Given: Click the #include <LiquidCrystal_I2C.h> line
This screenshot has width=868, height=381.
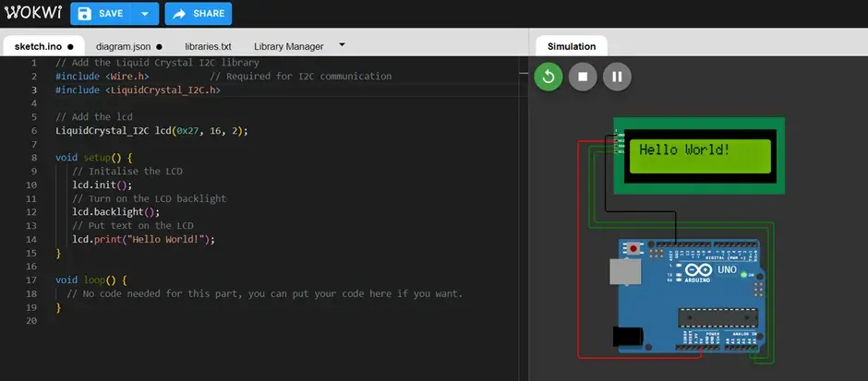Looking at the screenshot, I should [x=138, y=90].
